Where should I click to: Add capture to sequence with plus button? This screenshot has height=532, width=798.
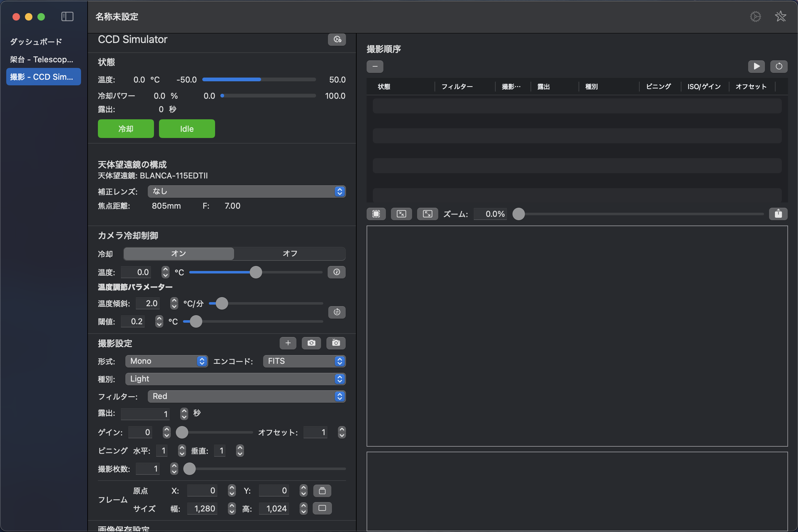pyautogui.click(x=288, y=343)
